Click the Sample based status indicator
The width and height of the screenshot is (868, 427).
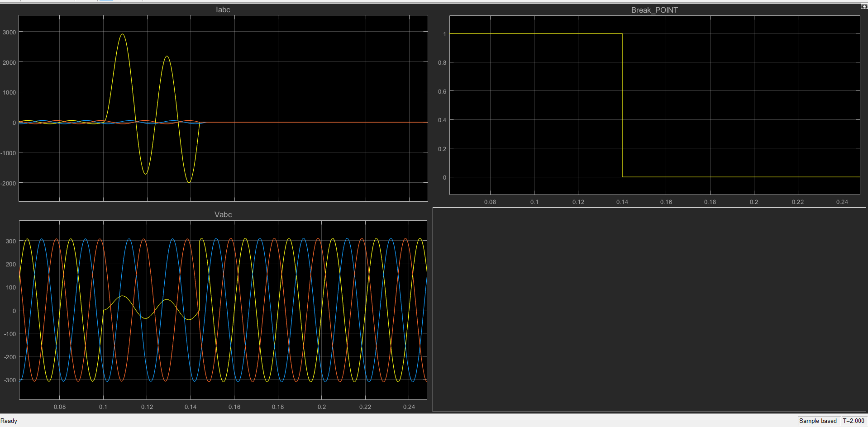click(x=818, y=421)
